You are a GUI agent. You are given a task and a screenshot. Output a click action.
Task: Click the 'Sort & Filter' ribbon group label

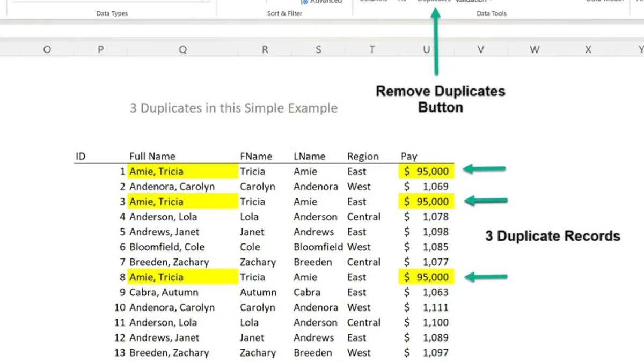tap(284, 13)
